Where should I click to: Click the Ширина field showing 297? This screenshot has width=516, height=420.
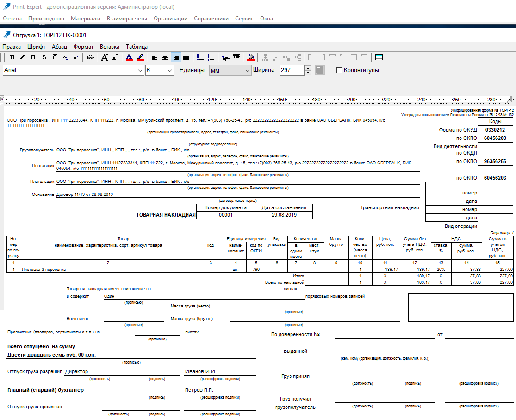[x=292, y=70]
